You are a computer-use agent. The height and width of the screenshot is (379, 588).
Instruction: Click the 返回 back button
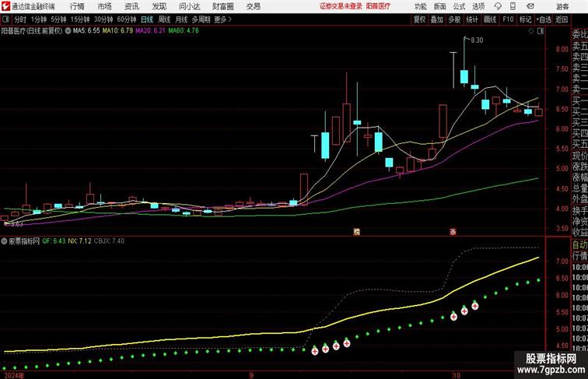coord(562,19)
